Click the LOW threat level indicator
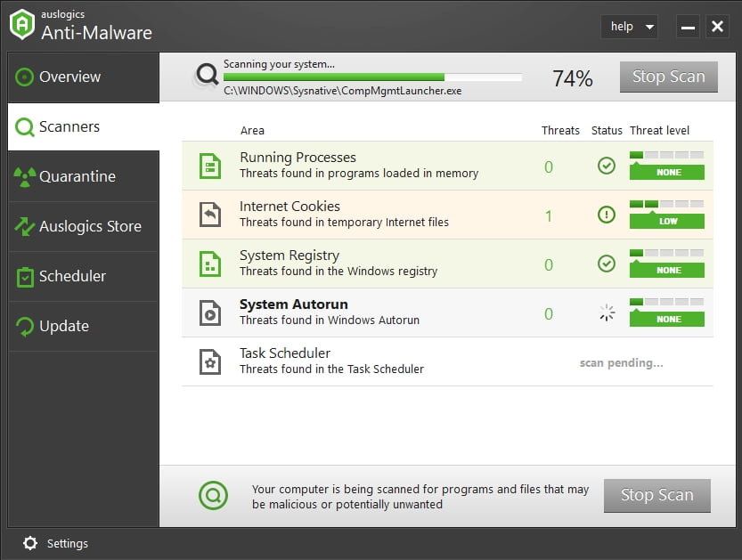Screen dimensions: 742x560 [x=667, y=221]
